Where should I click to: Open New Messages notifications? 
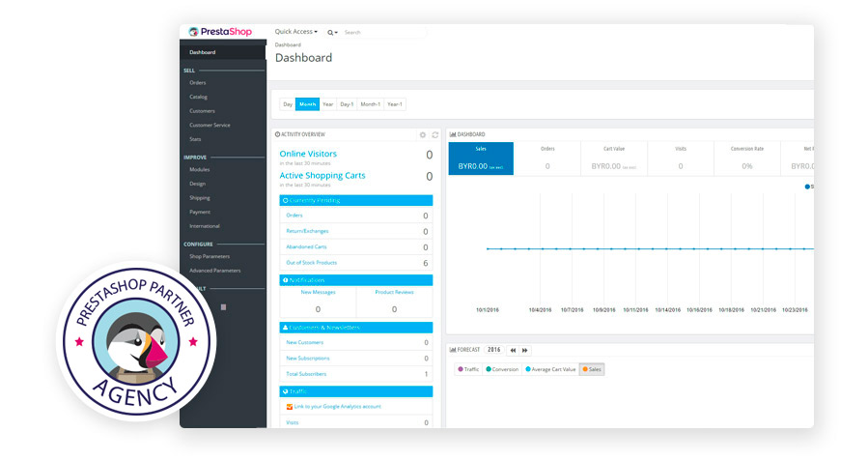click(319, 292)
